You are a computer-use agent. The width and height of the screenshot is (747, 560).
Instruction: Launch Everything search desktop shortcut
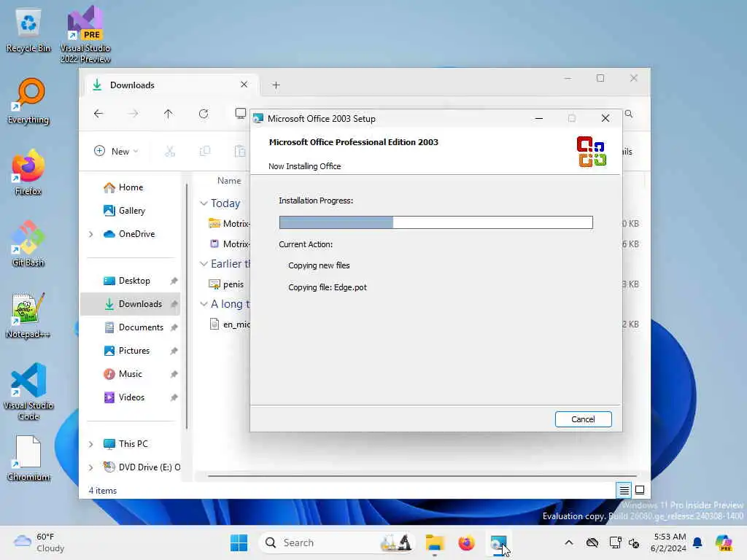pyautogui.click(x=28, y=101)
